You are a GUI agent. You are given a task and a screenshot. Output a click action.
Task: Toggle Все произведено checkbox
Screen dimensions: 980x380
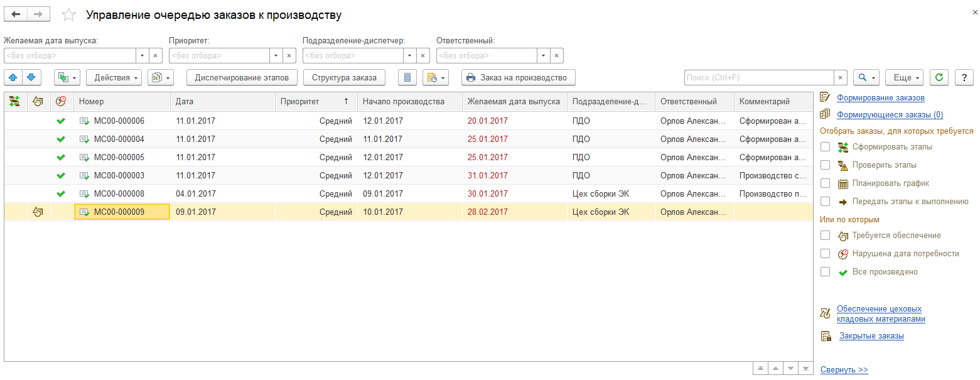tap(826, 272)
